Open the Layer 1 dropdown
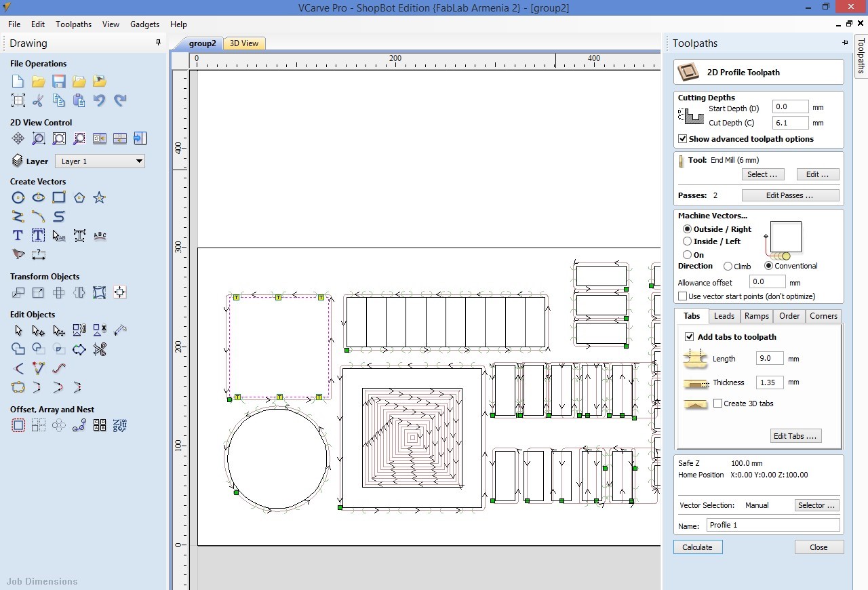Screen dimensions: 868x590 click(100, 161)
